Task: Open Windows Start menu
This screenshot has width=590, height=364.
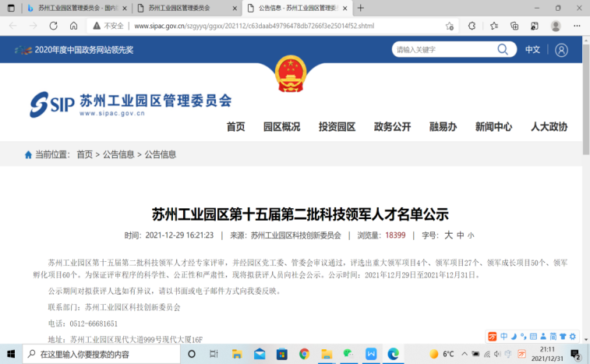Action: 11,354
